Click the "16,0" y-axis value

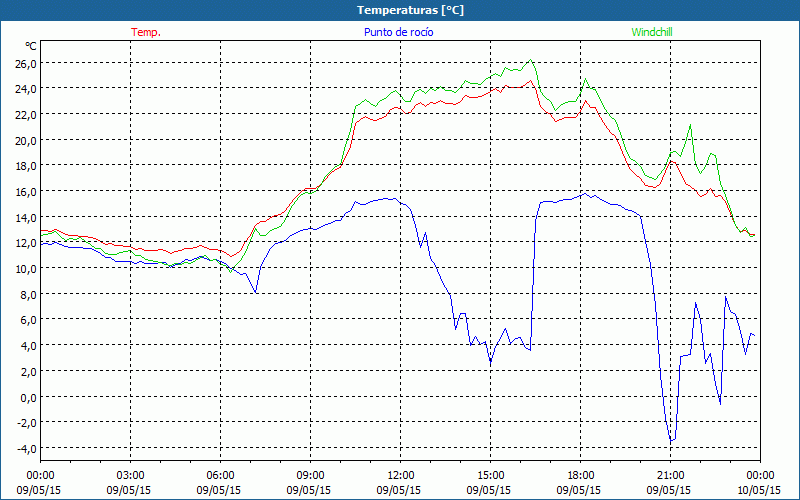point(26,192)
